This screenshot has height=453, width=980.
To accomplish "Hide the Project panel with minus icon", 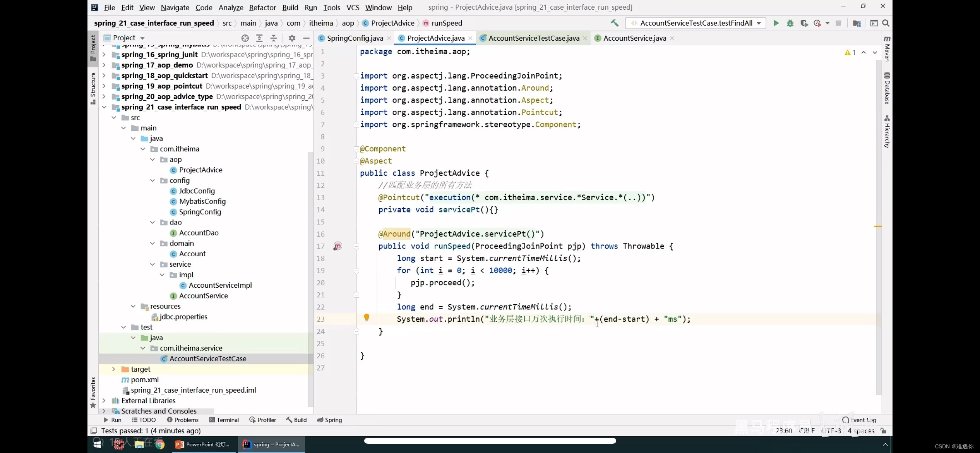I will tap(306, 38).
